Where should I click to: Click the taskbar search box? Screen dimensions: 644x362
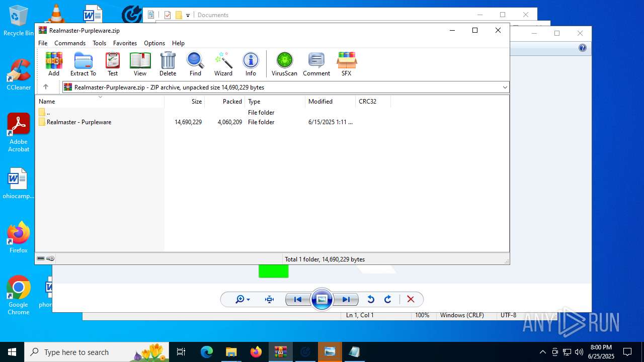coord(97,352)
